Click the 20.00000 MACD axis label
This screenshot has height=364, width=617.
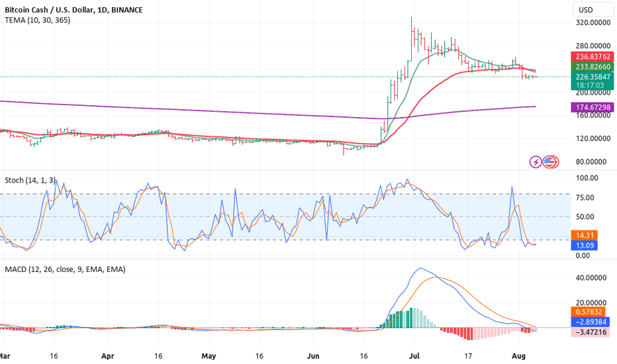(591, 302)
